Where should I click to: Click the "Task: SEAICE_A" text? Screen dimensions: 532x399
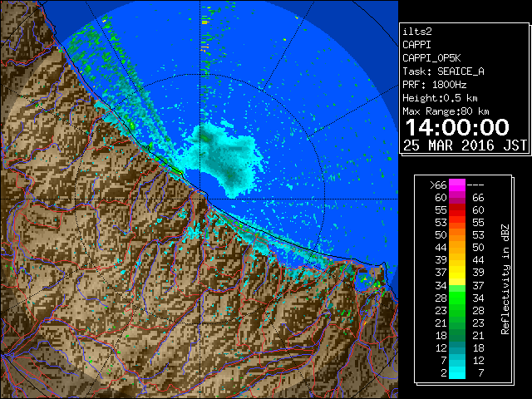coord(443,71)
